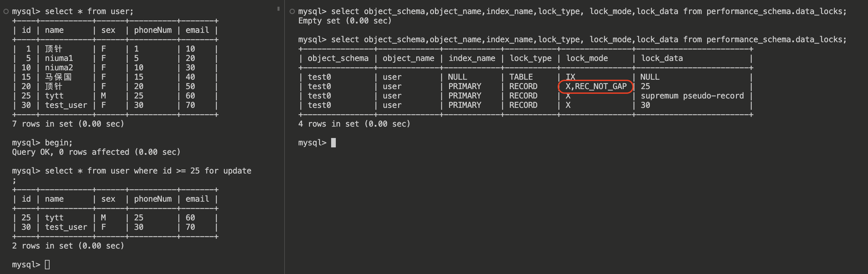Click the scrollbar marker atop the left pane
Image resolution: width=868 pixels, height=274 pixels.
278,9
